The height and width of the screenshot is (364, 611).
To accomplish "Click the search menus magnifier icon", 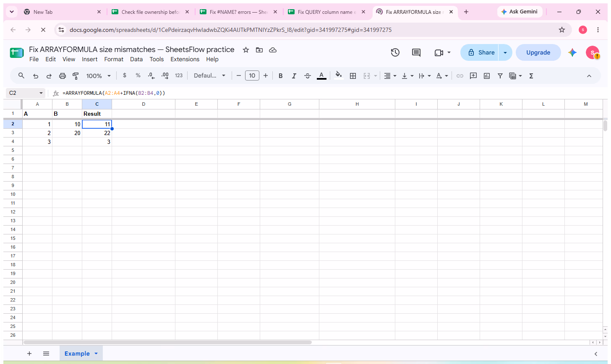I will [21, 76].
